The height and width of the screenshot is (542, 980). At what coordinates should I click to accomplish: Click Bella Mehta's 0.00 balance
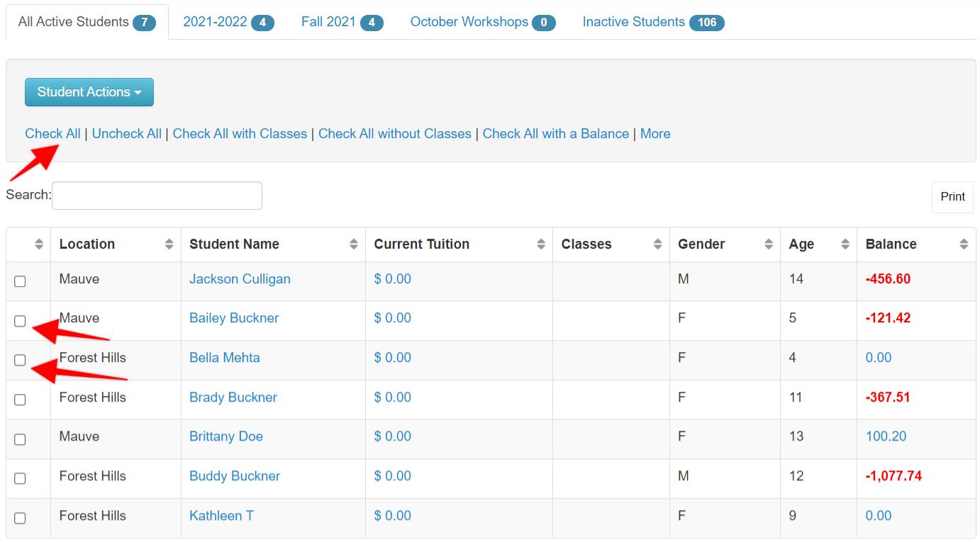click(x=879, y=358)
